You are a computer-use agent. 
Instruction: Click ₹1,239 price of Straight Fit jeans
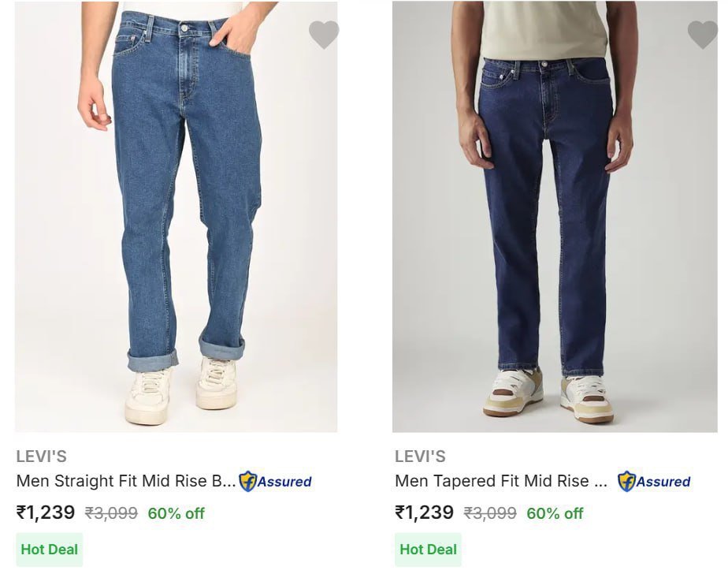[46, 512]
